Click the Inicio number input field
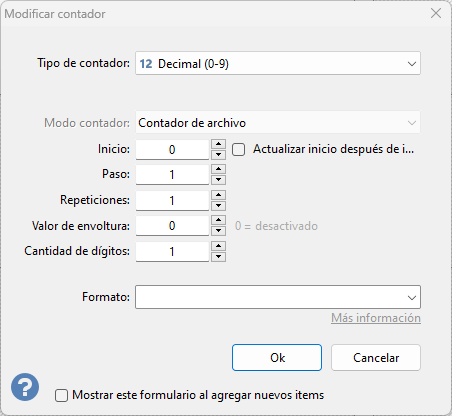Screen dimensions: 452x416 172,149
